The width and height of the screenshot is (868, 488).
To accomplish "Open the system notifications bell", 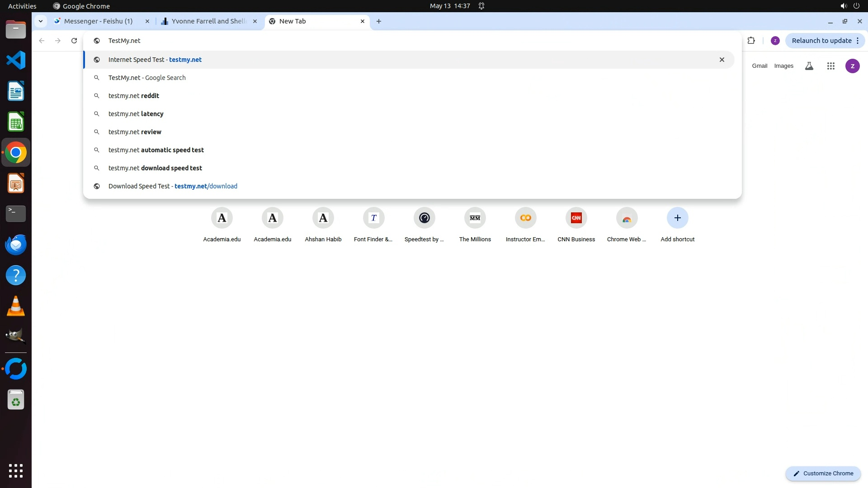I will (481, 6).
